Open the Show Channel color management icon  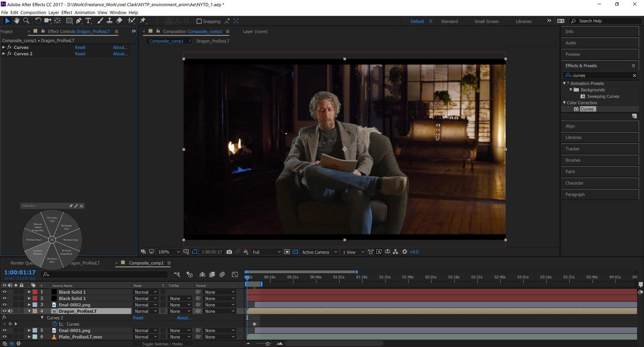tap(246, 252)
